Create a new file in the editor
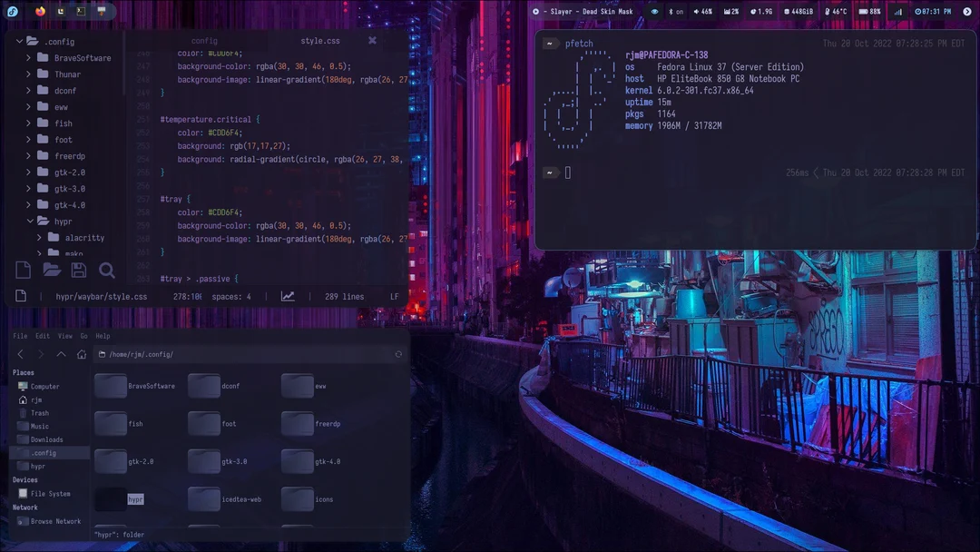This screenshot has width=980, height=552. point(23,270)
